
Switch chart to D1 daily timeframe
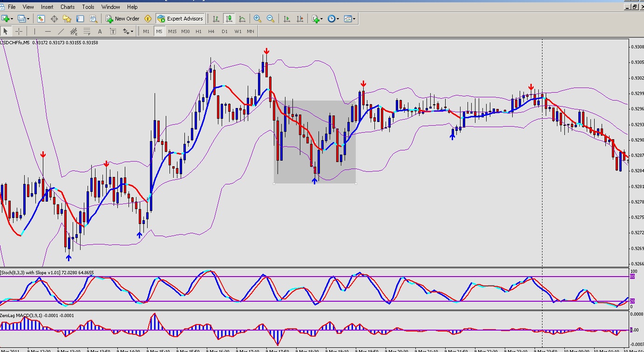click(224, 32)
